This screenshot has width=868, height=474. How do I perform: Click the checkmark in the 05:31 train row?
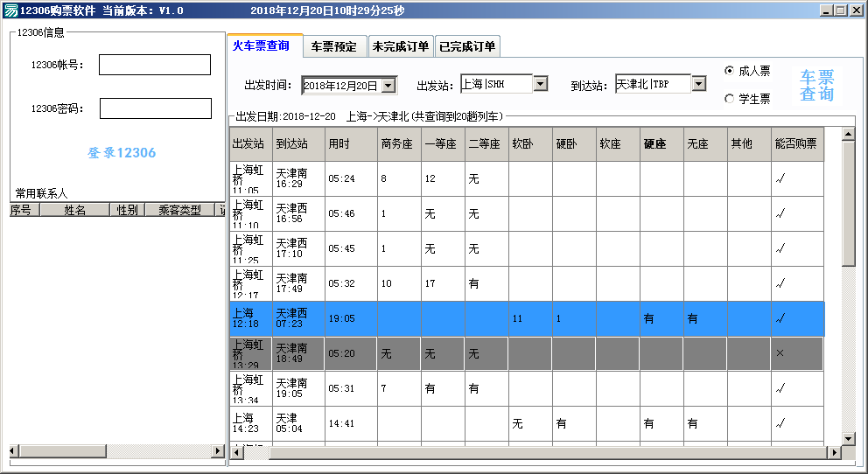tap(780, 388)
